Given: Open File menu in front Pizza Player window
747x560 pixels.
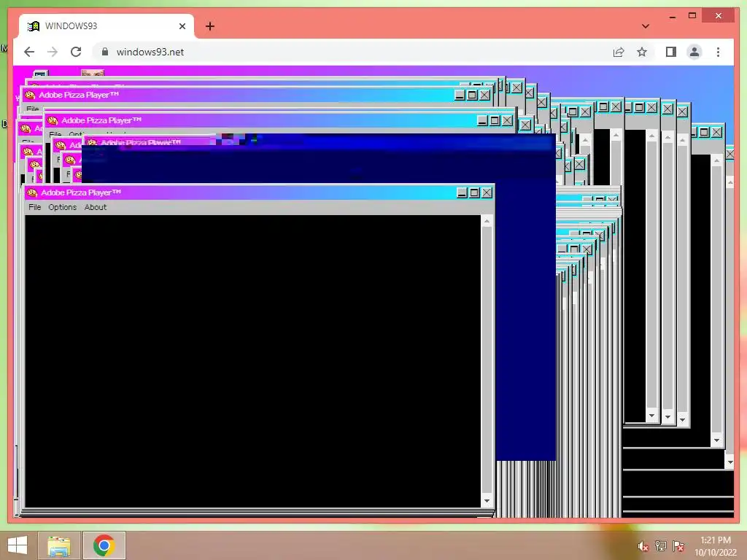Looking at the screenshot, I should pyautogui.click(x=35, y=207).
